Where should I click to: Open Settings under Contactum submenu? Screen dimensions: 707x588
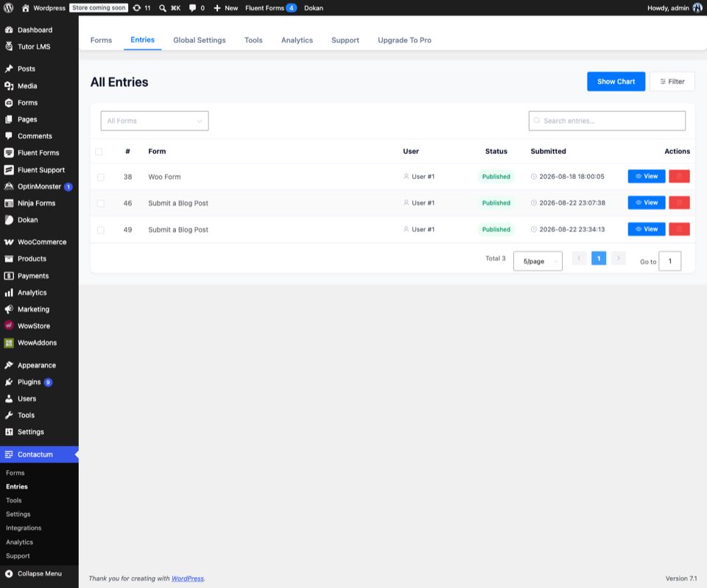pos(18,514)
